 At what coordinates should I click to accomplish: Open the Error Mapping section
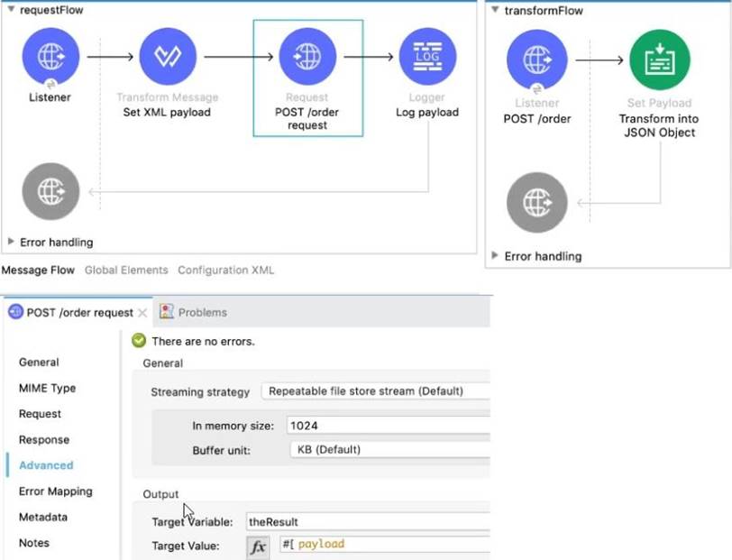(x=55, y=491)
